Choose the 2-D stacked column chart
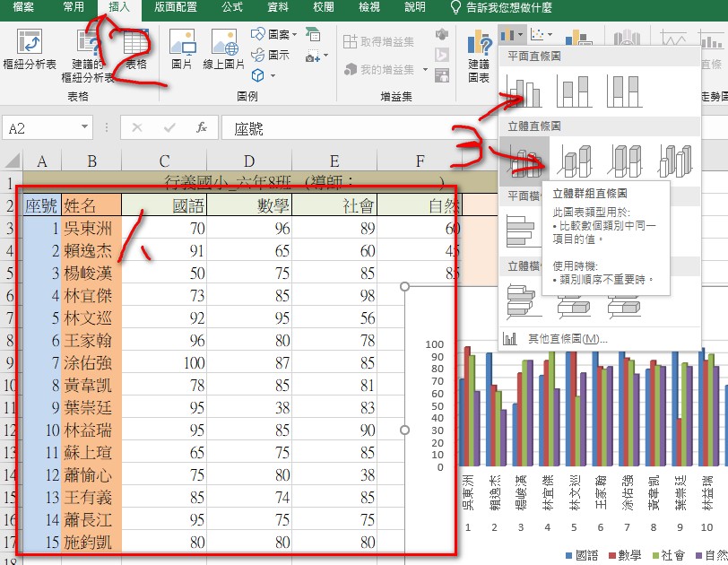 click(x=575, y=91)
